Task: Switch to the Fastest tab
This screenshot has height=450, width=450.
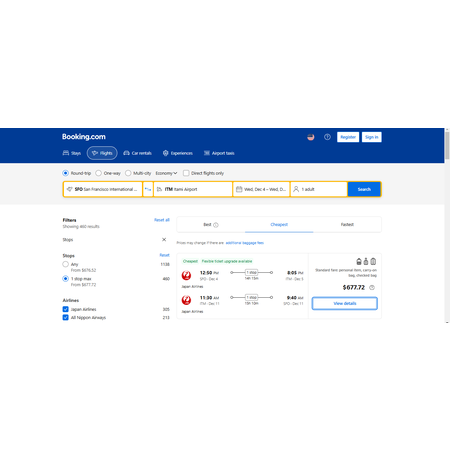Action: pos(347,225)
